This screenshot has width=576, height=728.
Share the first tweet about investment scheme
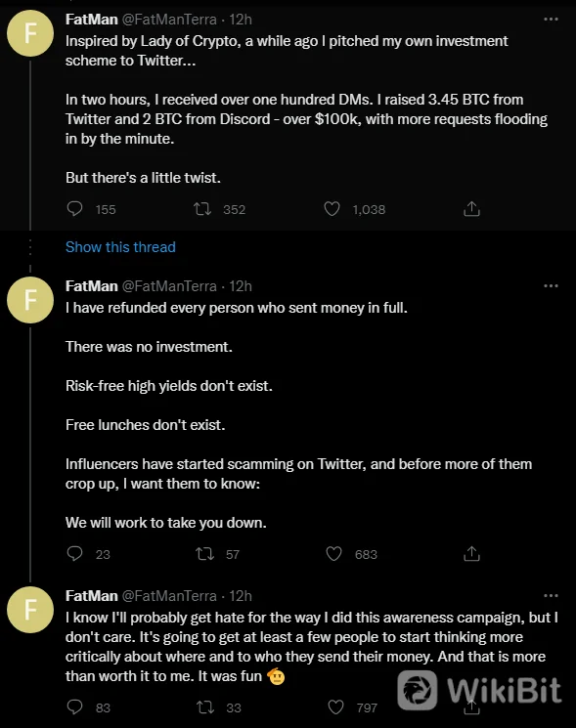point(471,209)
